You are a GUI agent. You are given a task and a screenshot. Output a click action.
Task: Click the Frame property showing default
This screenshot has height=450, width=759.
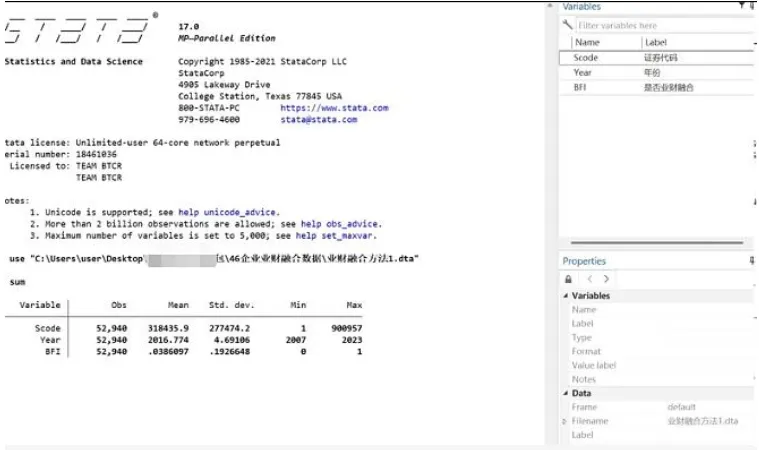pyautogui.click(x=682, y=407)
